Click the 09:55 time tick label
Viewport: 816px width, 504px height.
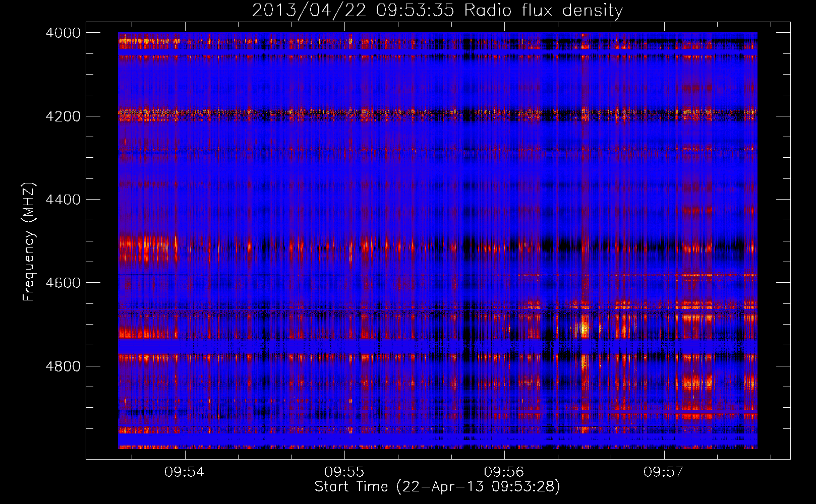[x=344, y=472]
